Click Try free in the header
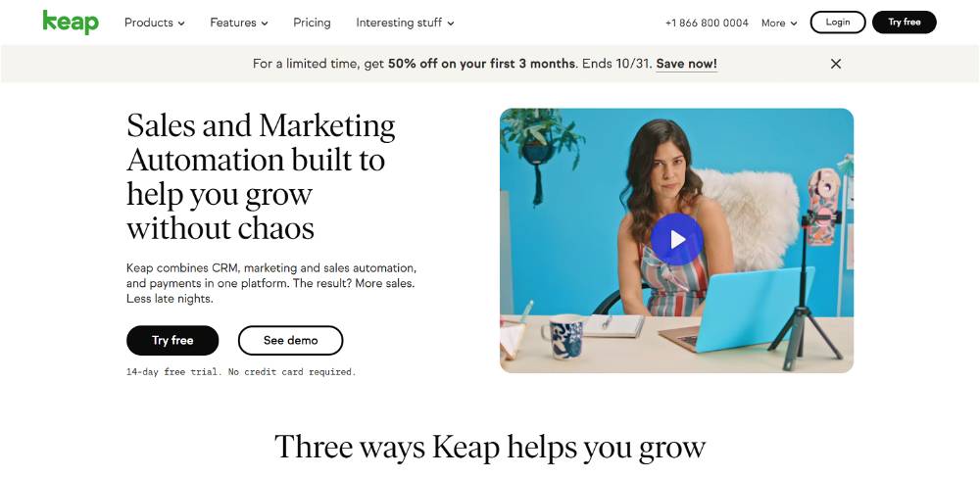Screen dimensions: 980x478 click(x=905, y=22)
